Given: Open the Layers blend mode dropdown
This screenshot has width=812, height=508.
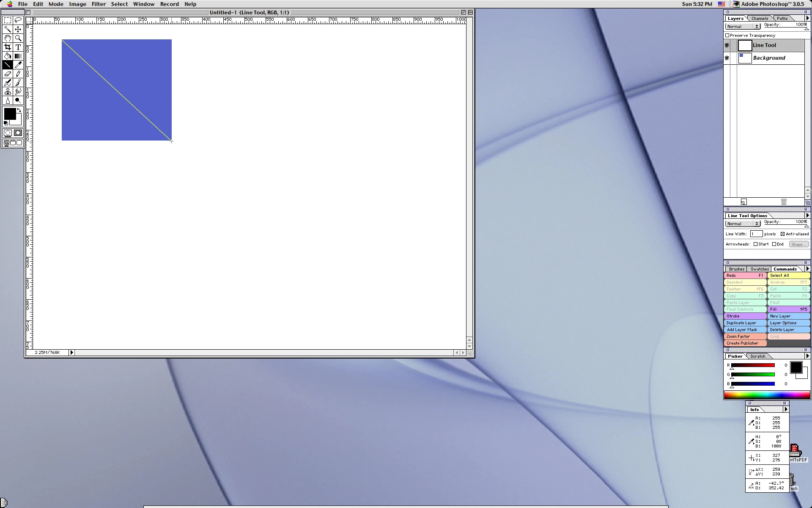Looking at the screenshot, I should tap(743, 26).
